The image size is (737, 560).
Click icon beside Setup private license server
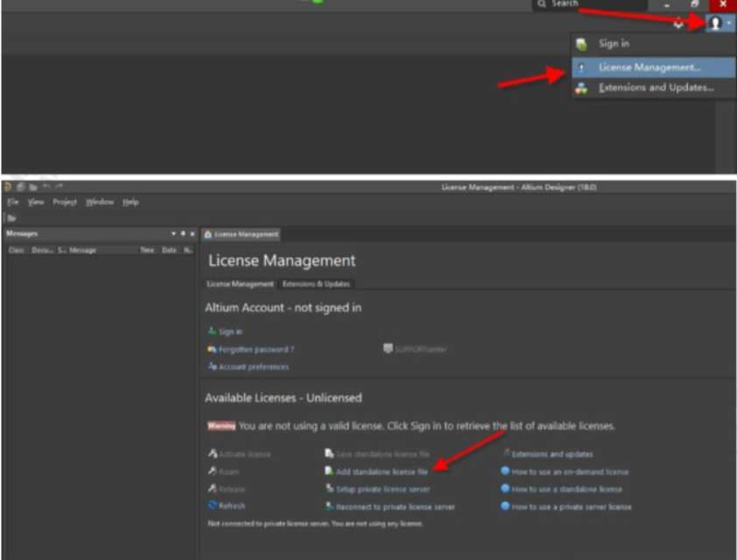pos(329,488)
